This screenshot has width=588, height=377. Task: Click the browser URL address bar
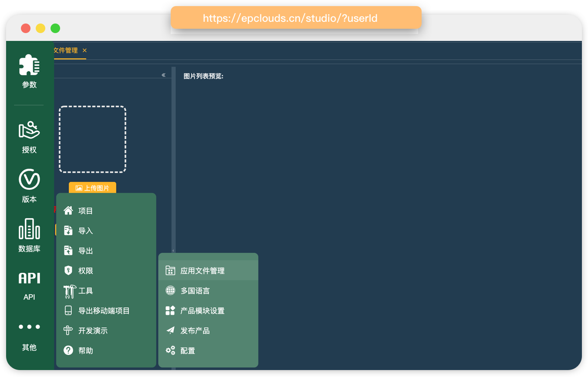point(296,18)
